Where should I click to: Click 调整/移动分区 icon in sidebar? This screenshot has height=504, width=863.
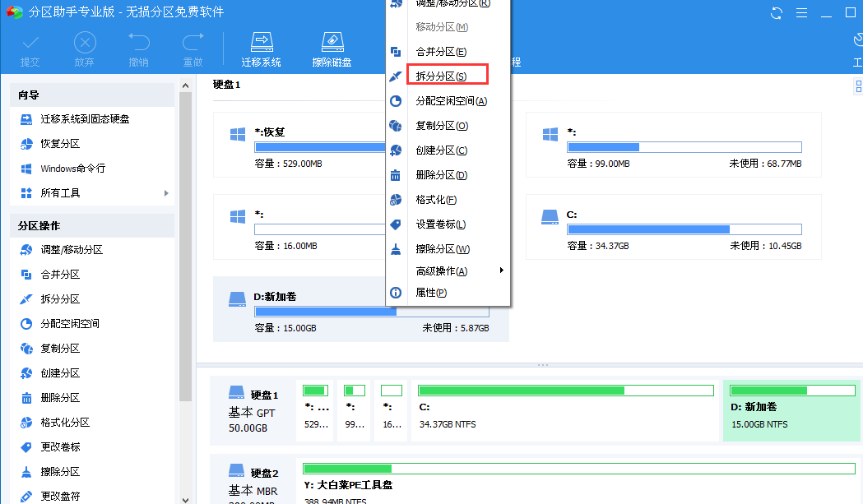tap(26, 250)
